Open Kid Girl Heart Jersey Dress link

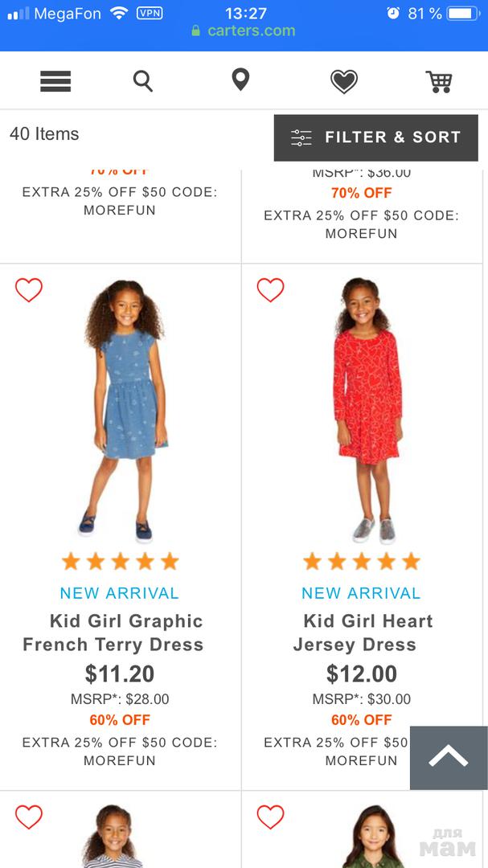pyautogui.click(x=362, y=633)
